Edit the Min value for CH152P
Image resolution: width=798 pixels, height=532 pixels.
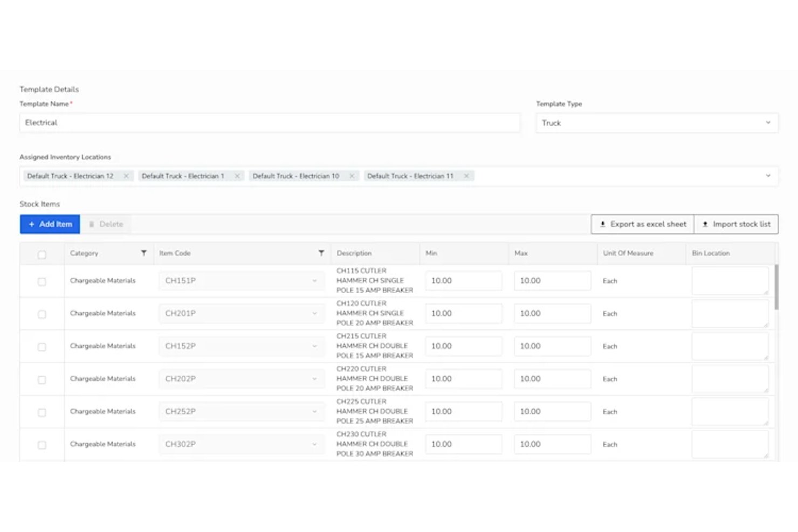(x=464, y=346)
